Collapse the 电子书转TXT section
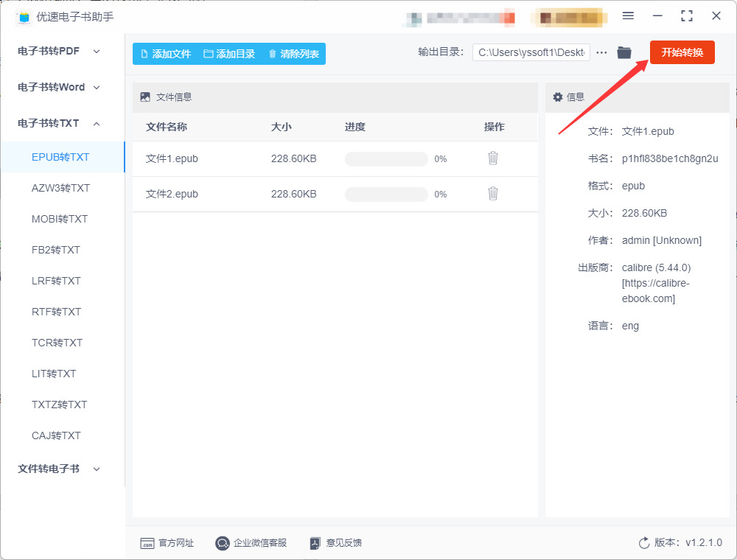 (x=59, y=124)
